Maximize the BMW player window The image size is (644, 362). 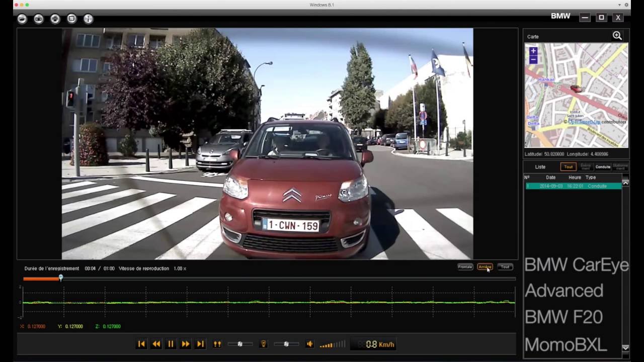[x=601, y=18]
